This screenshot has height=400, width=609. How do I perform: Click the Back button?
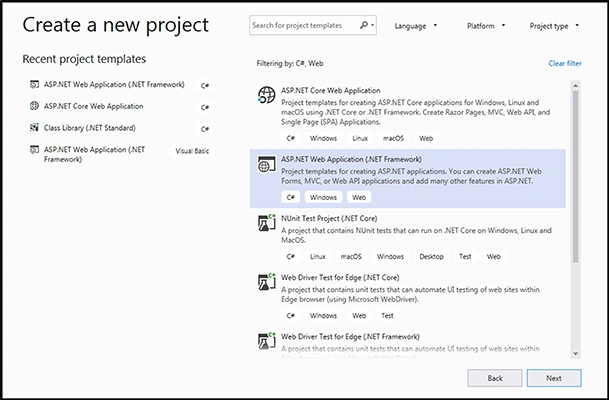(495, 378)
